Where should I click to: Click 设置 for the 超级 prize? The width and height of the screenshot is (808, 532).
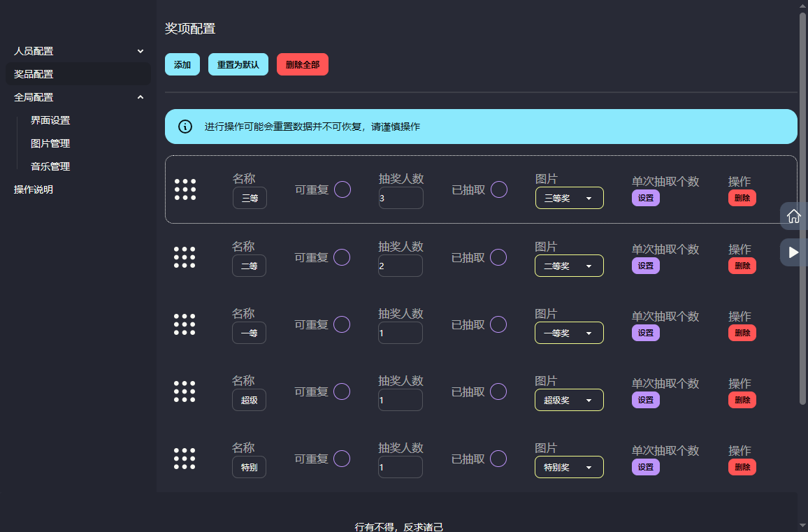pos(646,399)
